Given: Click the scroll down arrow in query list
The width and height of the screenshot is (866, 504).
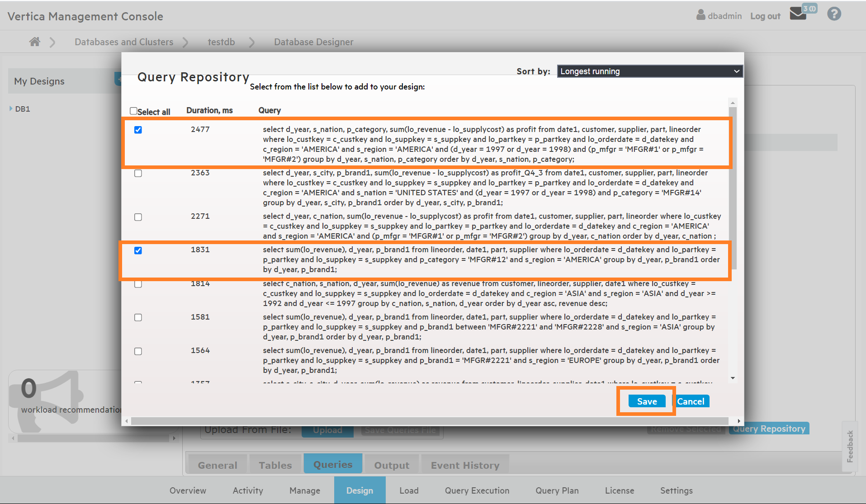Looking at the screenshot, I should pos(733,378).
